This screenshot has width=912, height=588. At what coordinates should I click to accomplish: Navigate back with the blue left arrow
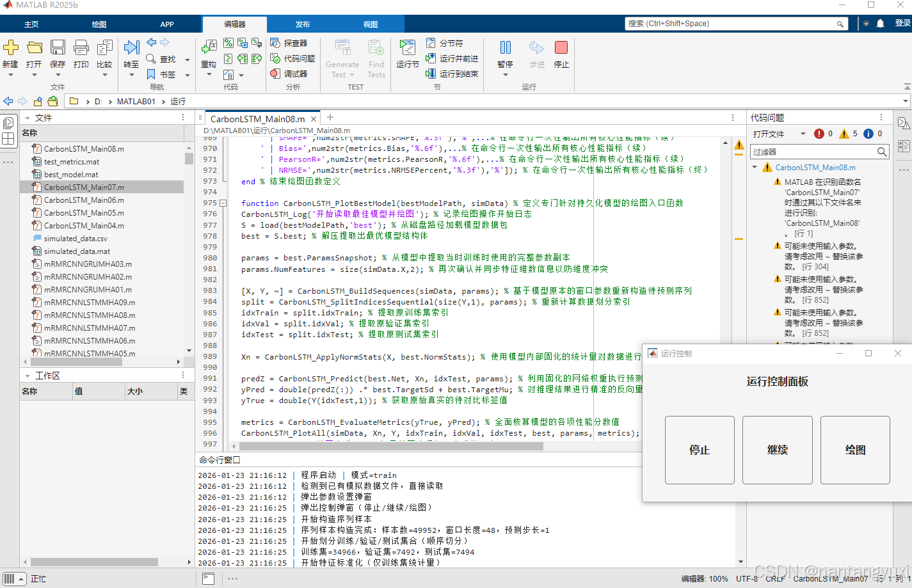pos(8,101)
